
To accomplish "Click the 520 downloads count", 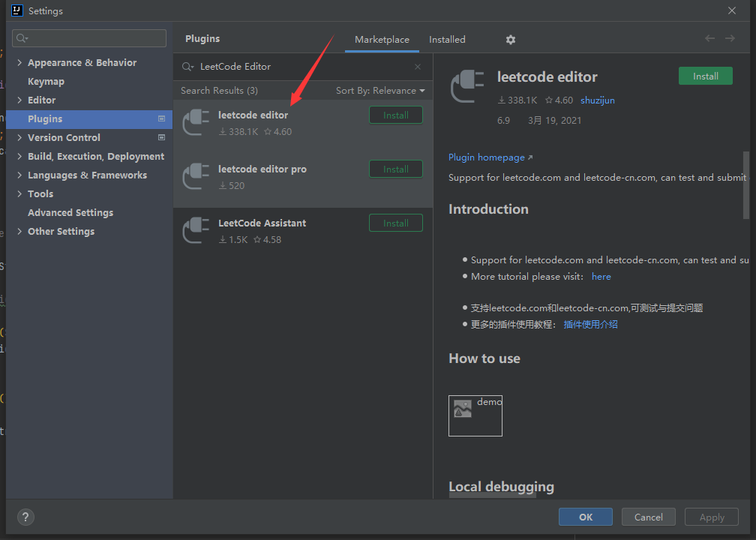I will (232, 186).
